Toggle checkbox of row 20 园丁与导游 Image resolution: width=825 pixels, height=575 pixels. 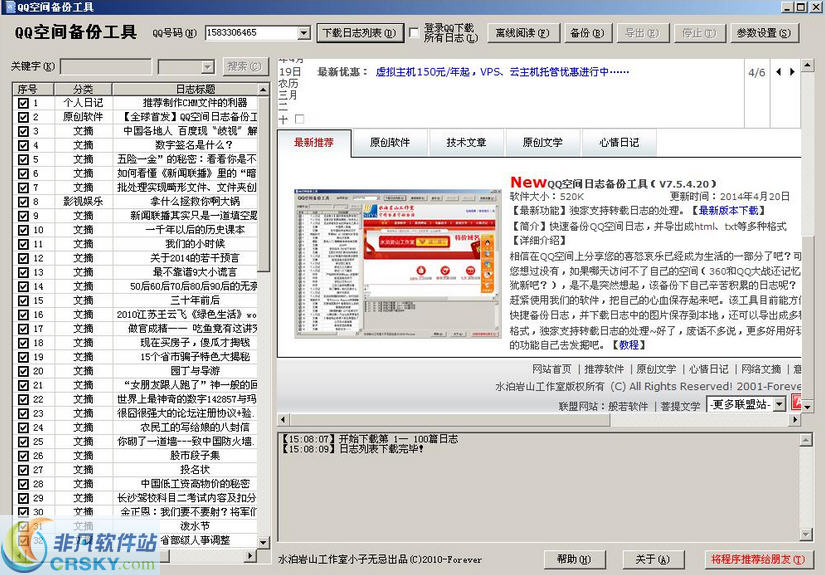coord(23,371)
